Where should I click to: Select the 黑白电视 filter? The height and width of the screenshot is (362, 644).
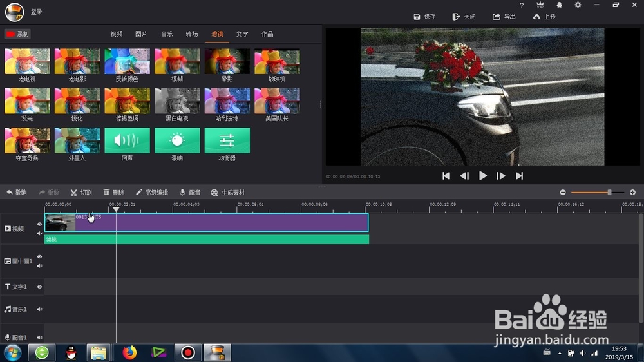[x=177, y=100]
